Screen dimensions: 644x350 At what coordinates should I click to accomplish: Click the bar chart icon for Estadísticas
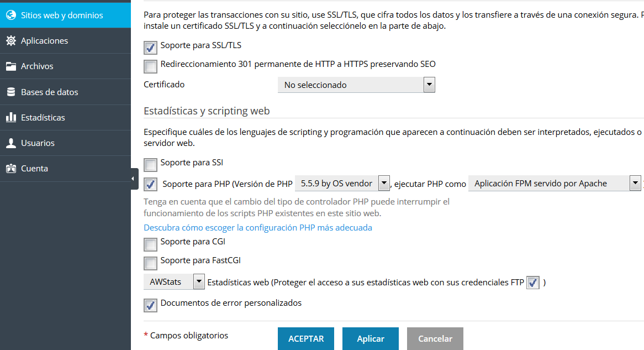[x=10, y=117]
